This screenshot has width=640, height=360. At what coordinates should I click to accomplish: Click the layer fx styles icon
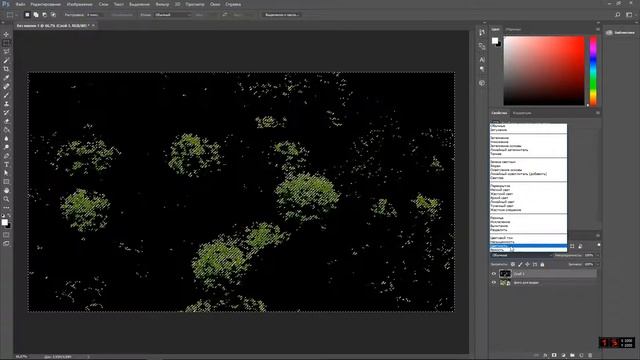(545, 356)
